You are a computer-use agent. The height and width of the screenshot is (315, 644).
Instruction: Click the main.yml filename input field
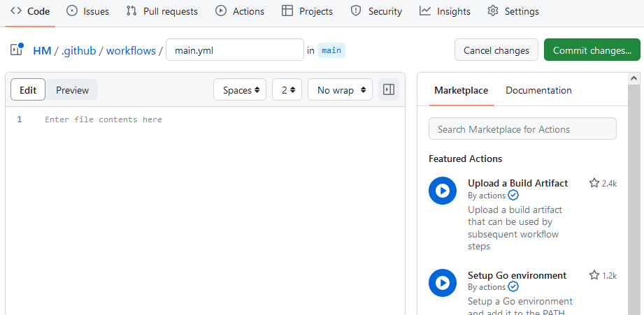[234, 50]
